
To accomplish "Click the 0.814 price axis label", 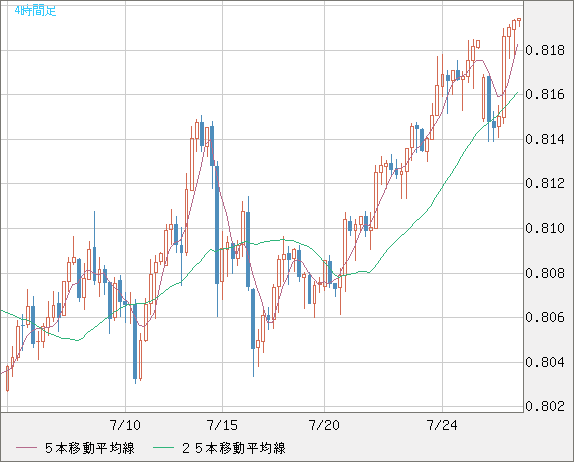I will coord(545,139).
